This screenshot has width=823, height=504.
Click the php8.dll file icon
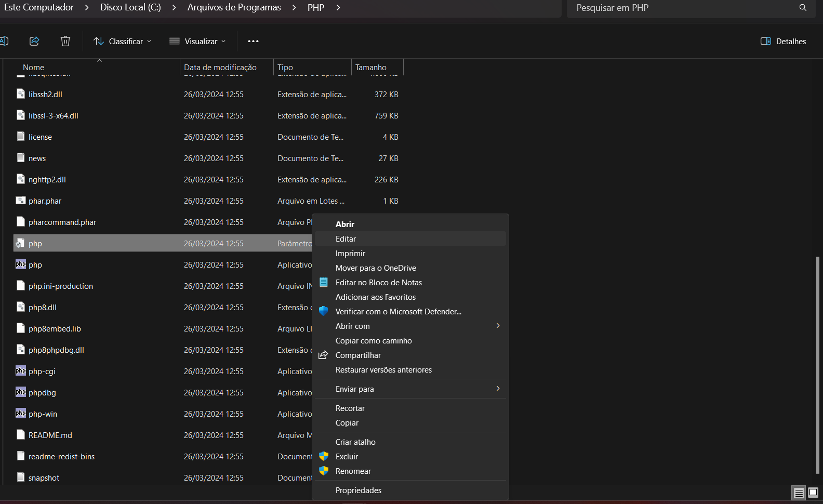[x=21, y=307]
